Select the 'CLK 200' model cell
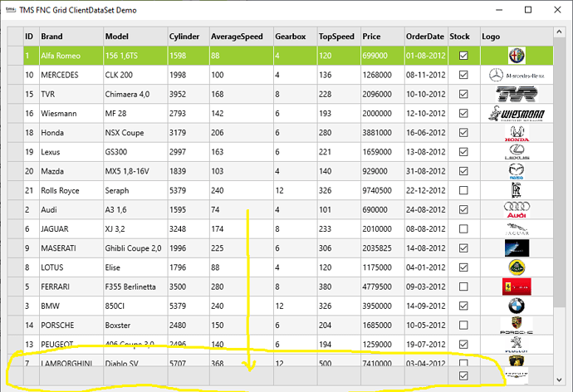This screenshot has width=573, height=392. click(135, 75)
